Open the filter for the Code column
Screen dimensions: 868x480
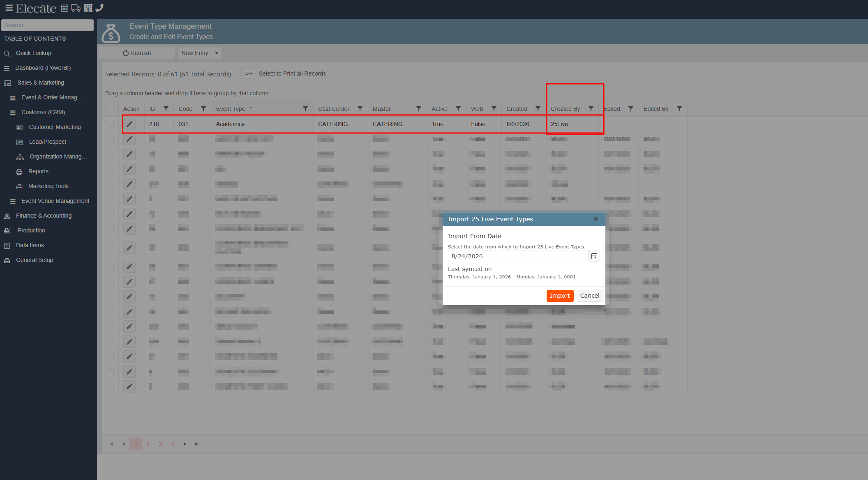pos(203,109)
